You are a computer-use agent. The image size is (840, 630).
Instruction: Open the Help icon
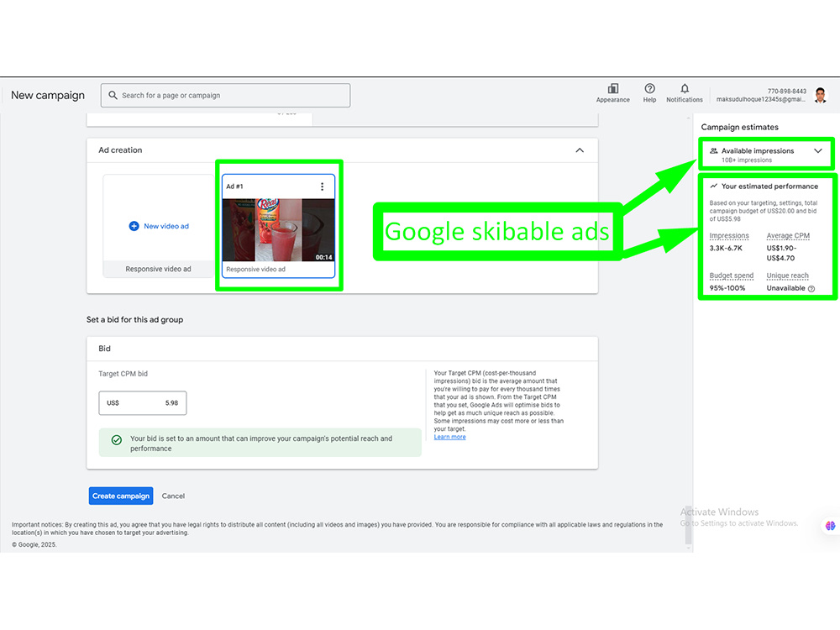coord(649,88)
